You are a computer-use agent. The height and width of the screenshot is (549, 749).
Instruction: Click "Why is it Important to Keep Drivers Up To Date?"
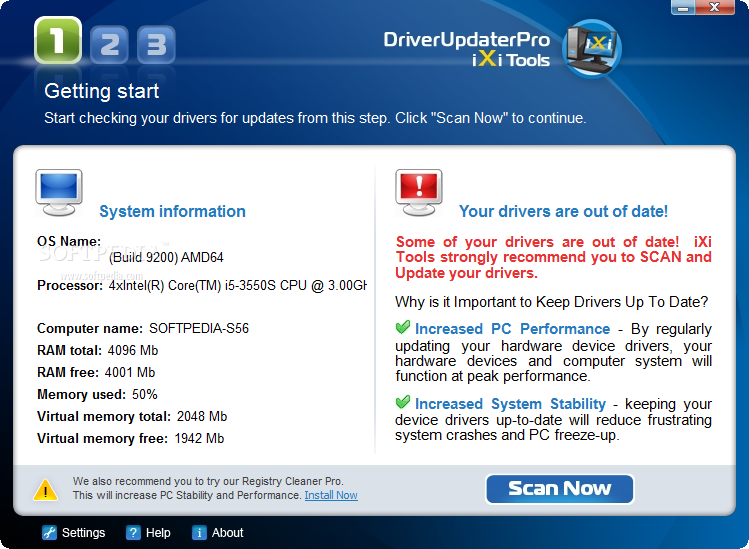coord(552,302)
